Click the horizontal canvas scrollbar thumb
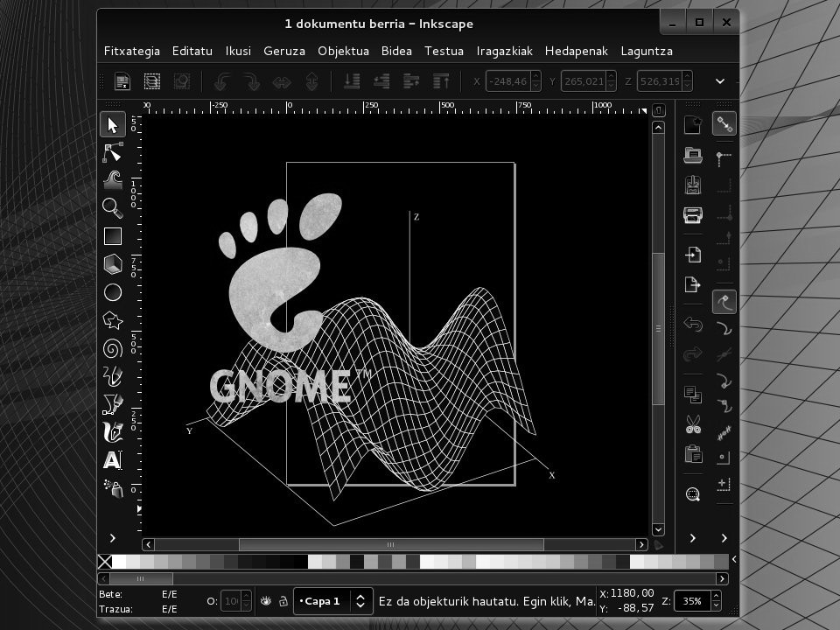The width and height of the screenshot is (840, 630). 391,545
